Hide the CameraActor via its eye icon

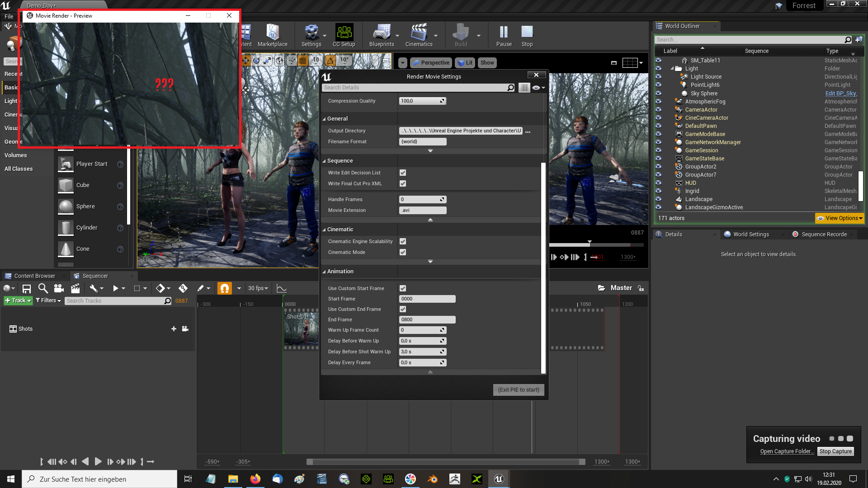tap(658, 110)
